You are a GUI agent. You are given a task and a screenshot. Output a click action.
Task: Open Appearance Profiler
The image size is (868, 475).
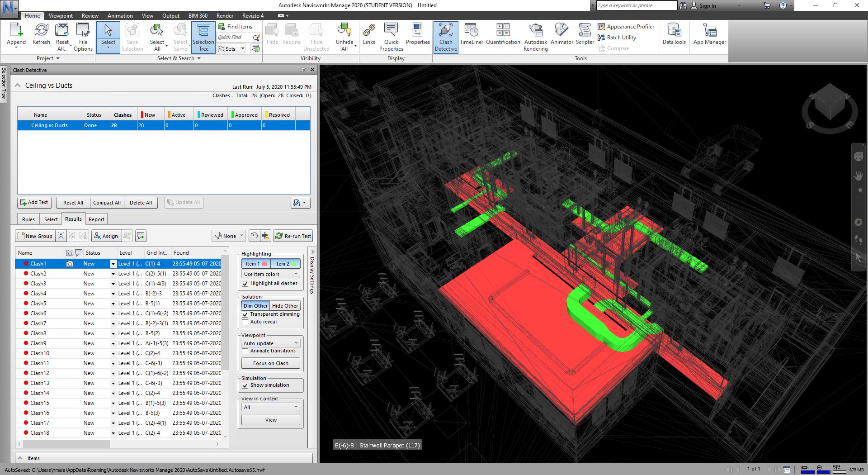click(626, 27)
